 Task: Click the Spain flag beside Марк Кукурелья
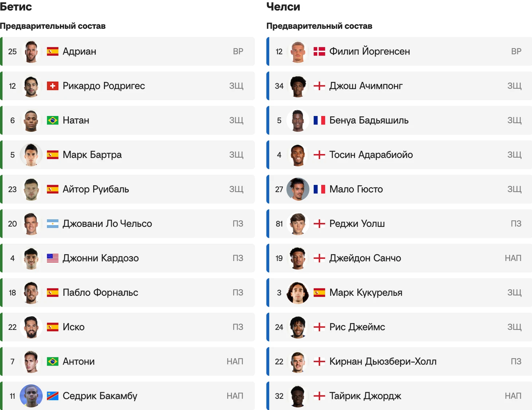click(319, 293)
